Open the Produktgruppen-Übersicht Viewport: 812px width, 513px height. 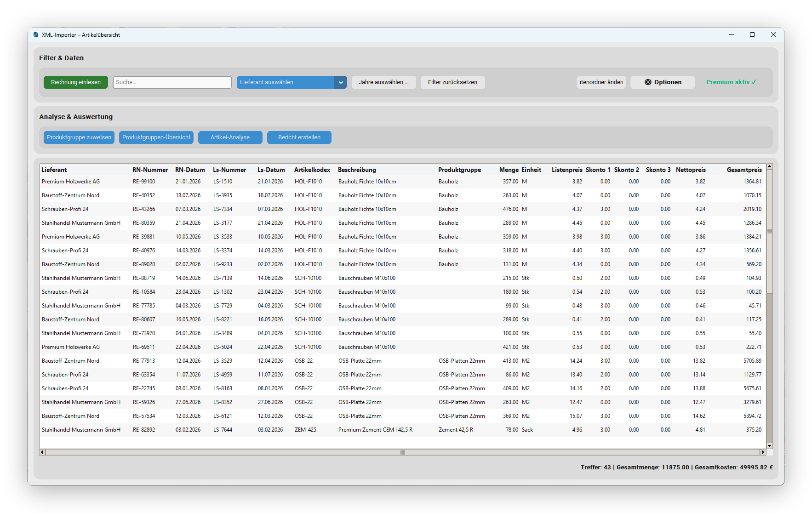pos(156,137)
